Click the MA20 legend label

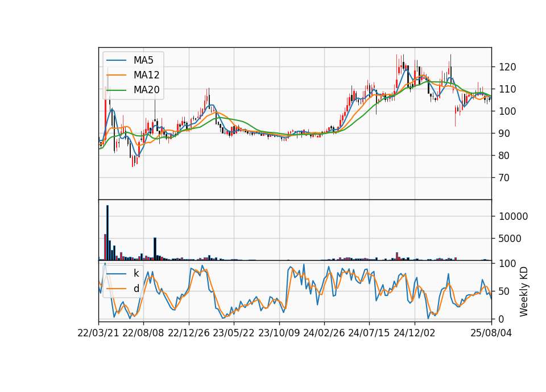(x=146, y=90)
